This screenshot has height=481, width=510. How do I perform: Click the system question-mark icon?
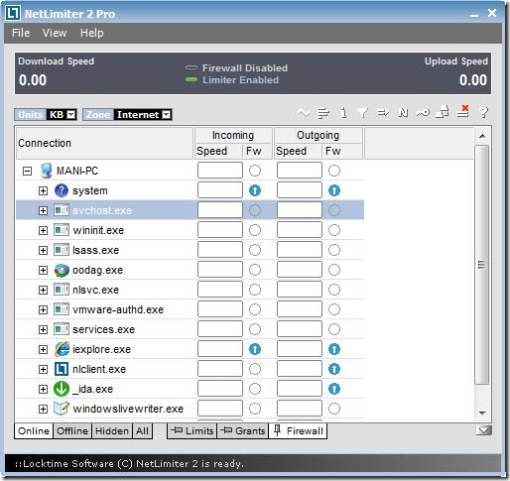pos(61,191)
